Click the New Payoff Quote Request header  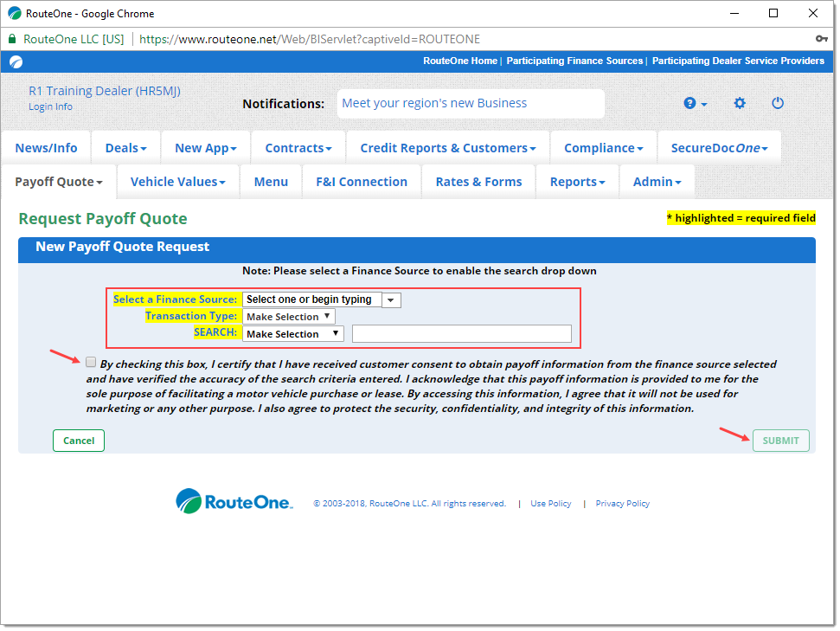tap(122, 247)
